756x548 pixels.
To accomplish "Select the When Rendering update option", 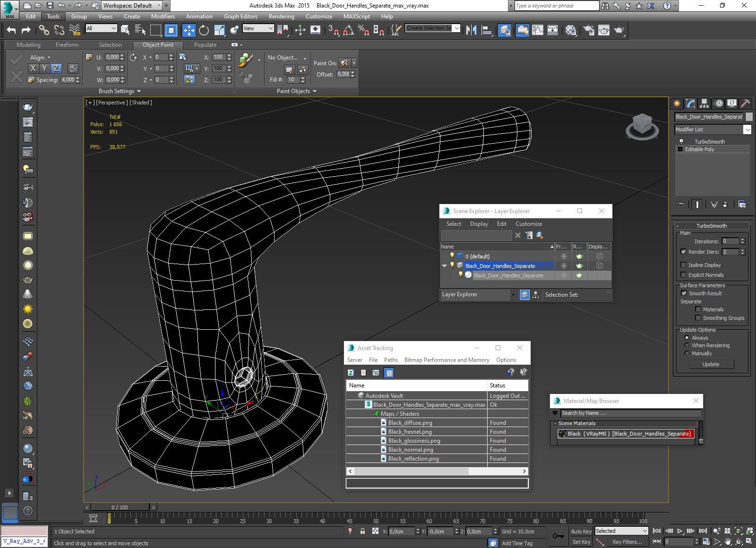I will [x=687, y=345].
